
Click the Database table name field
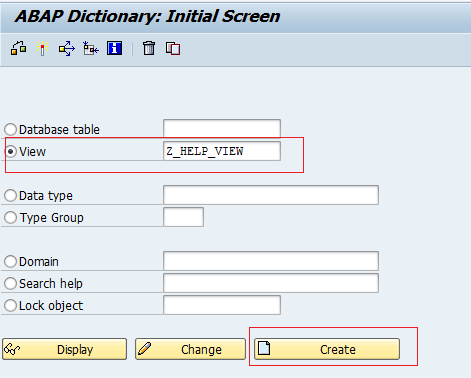[x=222, y=129]
